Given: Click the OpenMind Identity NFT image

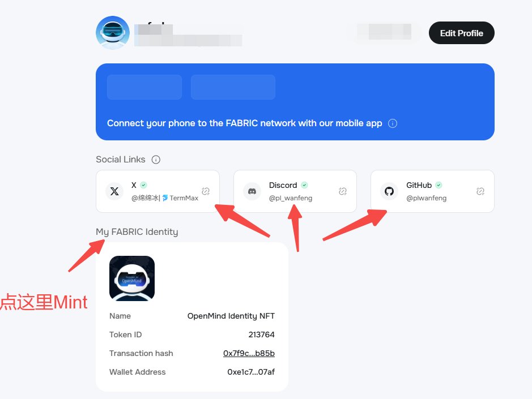Looking at the screenshot, I should tap(132, 278).
